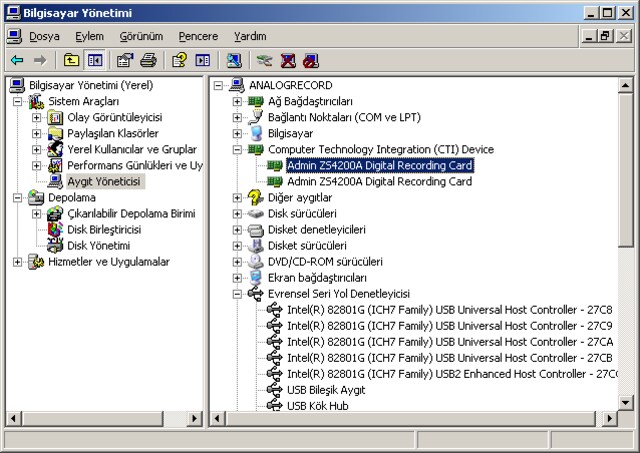Click the Up one level folder icon
The height and width of the screenshot is (453, 640).
click(x=71, y=61)
